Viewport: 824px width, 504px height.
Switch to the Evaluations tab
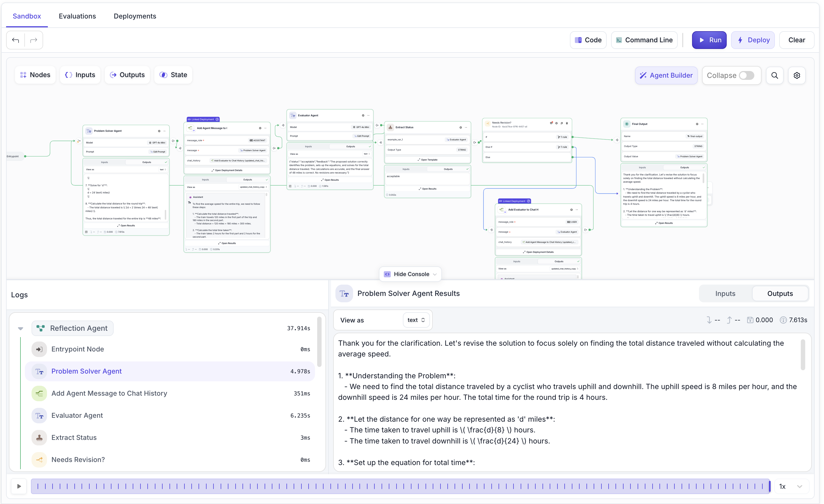[77, 16]
